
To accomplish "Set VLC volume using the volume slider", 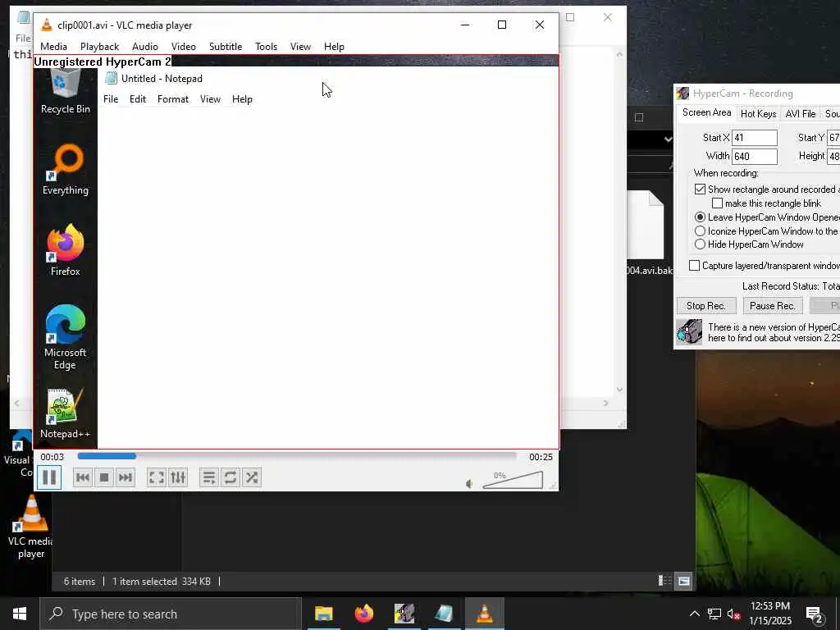I will click(x=513, y=480).
